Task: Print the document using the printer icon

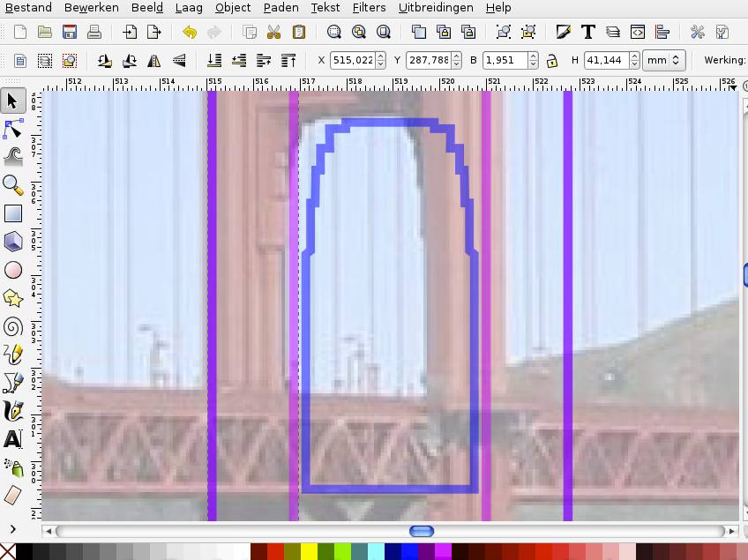Action: [94, 32]
